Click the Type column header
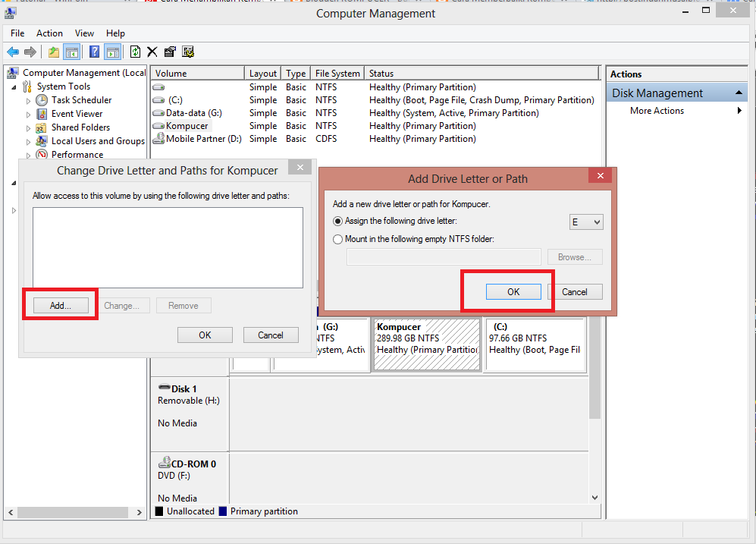 click(296, 74)
